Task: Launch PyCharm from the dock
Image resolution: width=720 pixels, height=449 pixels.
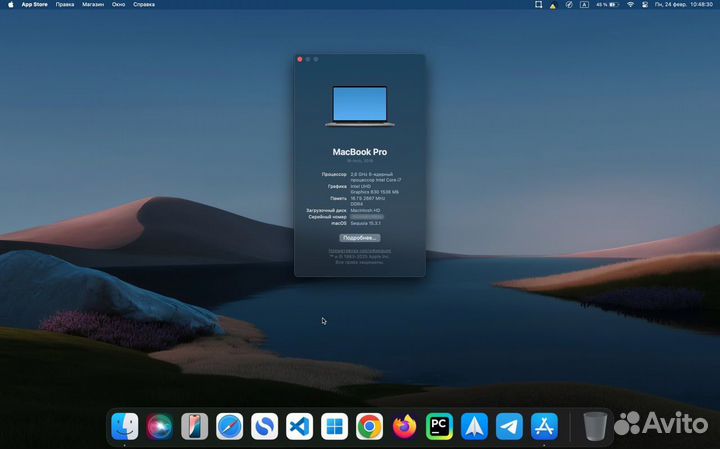Action: 439,427
